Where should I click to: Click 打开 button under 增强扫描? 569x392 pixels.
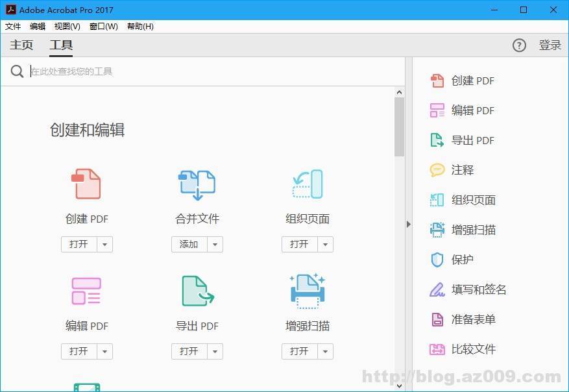tap(299, 351)
